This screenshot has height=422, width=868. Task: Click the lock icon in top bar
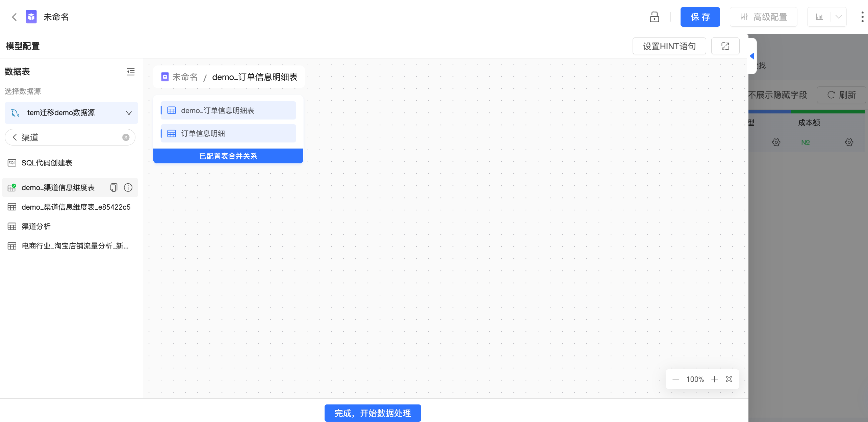[654, 17]
